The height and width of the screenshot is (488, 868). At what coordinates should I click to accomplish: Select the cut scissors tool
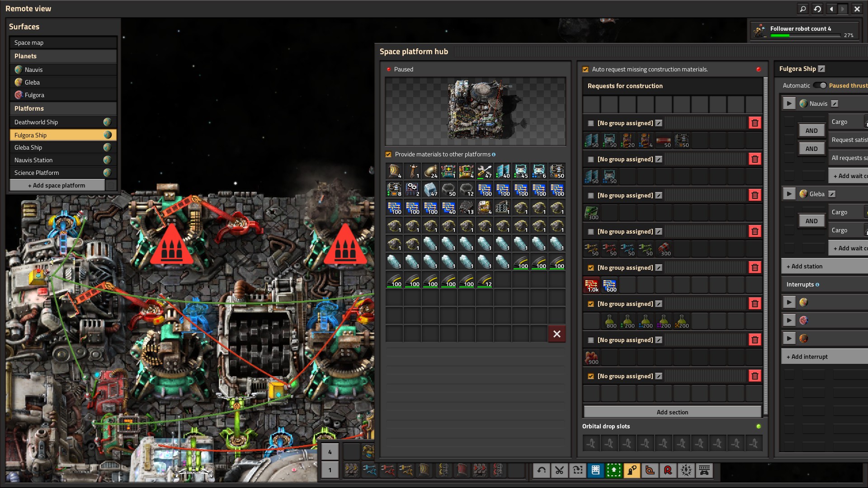pyautogui.click(x=560, y=470)
